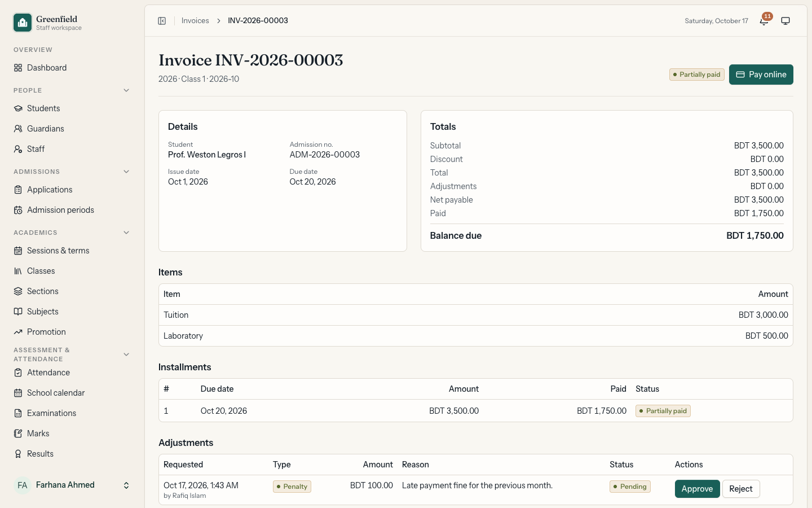This screenshot has height=508, width=812.
Task: Open the Farhana Ahmed account switcher arrows
Action: click(x=126, y=485)
